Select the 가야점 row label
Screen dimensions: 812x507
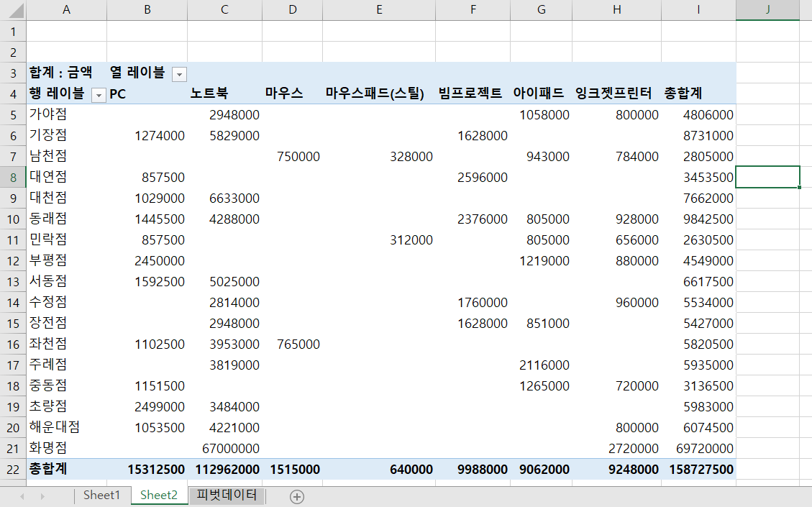pos(66,114)
